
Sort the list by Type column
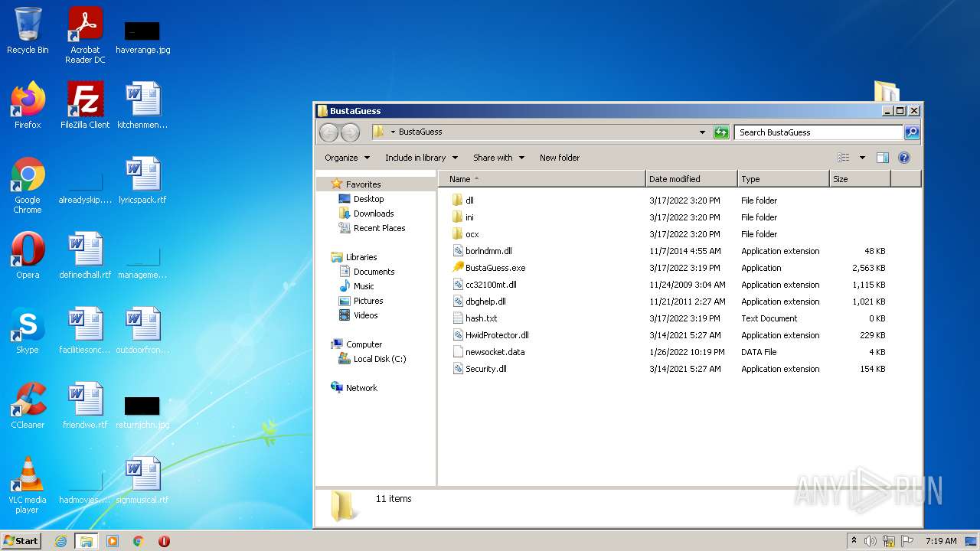pyautogui.click(x=781, y=179)
